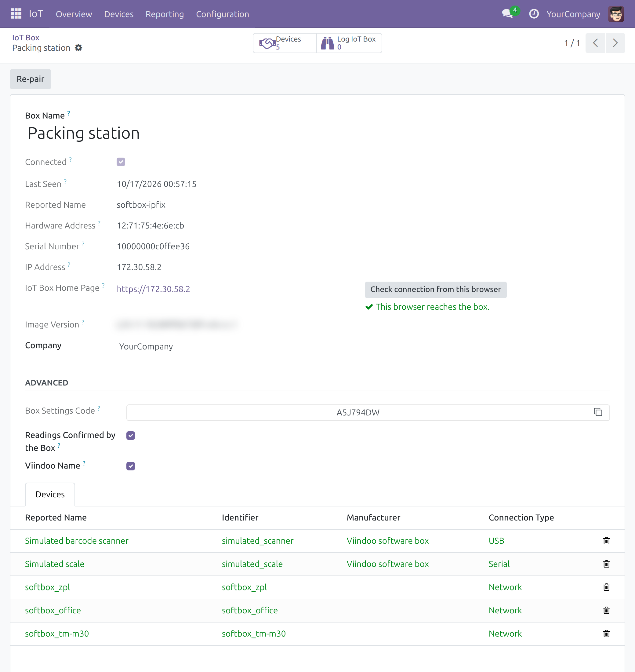The image size is (635, 672).
Task: Toggle the Connected checkbox
Action: click(121, 162)
